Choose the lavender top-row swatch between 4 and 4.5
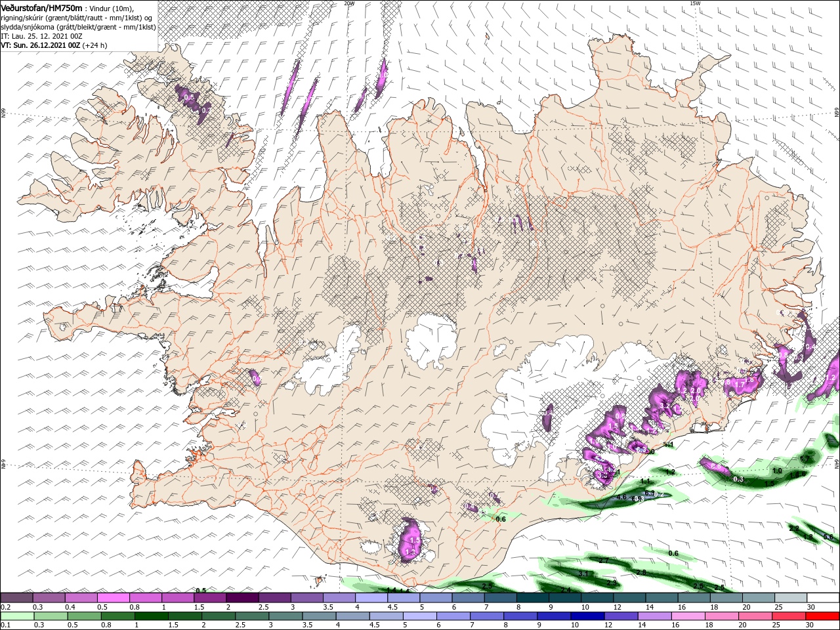Screen dimensions: 840x630 pyautogui.click(x=371, y=598)
